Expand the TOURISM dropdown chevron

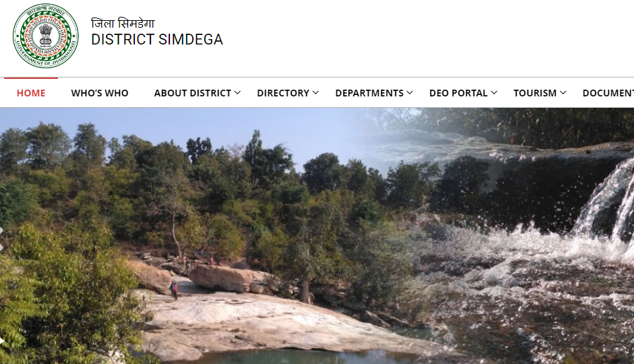click(563, 92)
